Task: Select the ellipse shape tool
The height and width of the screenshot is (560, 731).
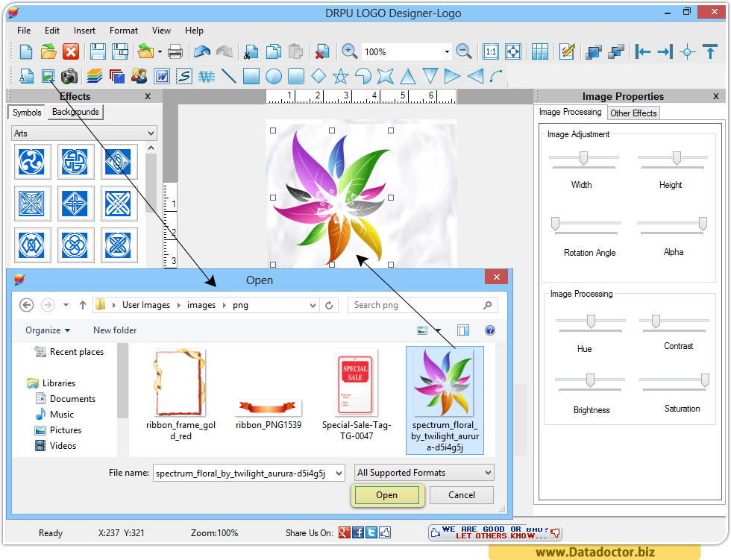Action: pos(274,76)
